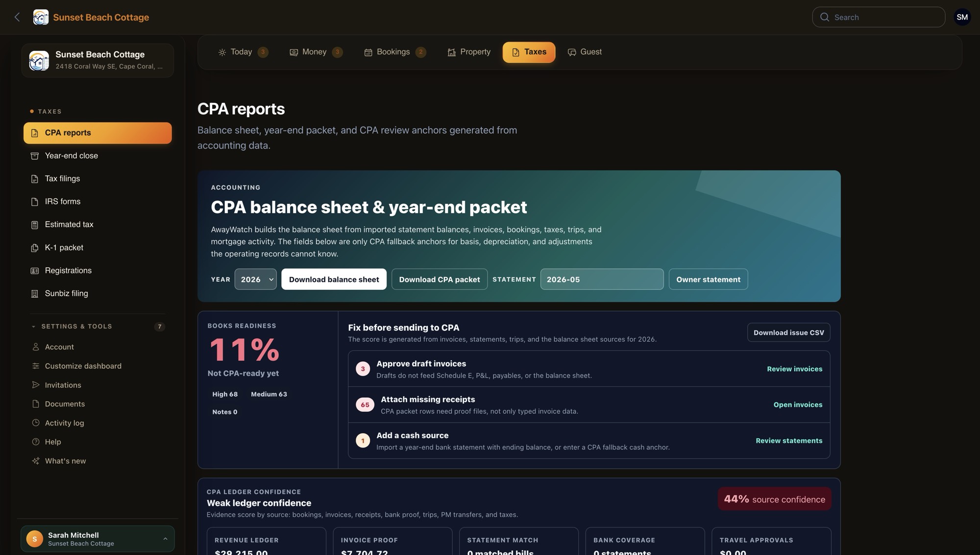Open the SM user avatar
Viewport: 980px width, 555px height.
[962, 17]
